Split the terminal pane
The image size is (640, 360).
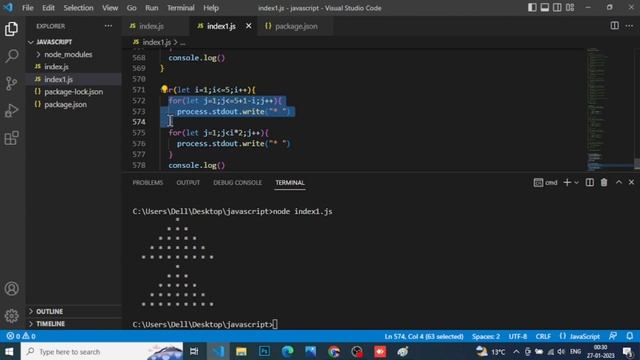590,182
